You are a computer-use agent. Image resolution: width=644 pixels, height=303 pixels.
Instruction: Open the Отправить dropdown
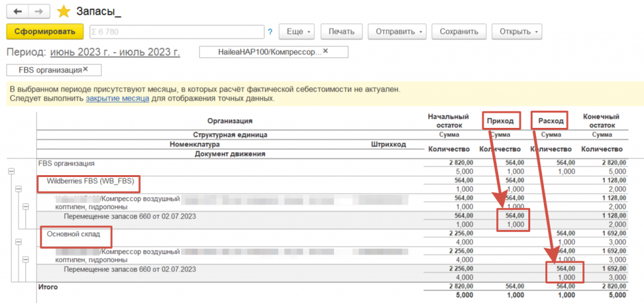[x=397, y=31]
